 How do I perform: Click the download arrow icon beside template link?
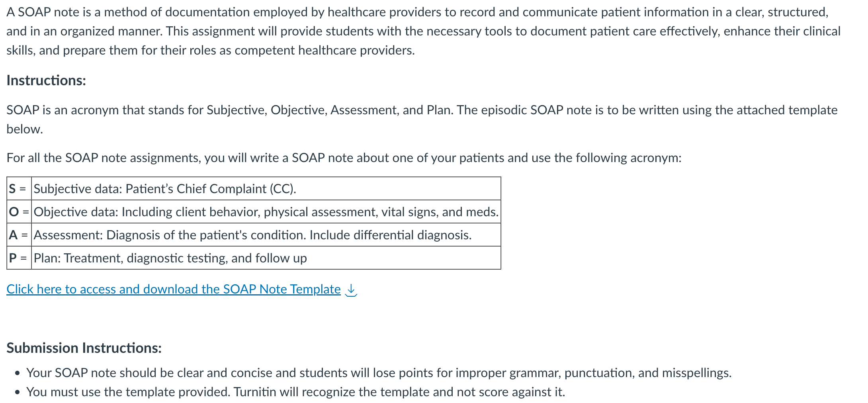tap(351, 290)
